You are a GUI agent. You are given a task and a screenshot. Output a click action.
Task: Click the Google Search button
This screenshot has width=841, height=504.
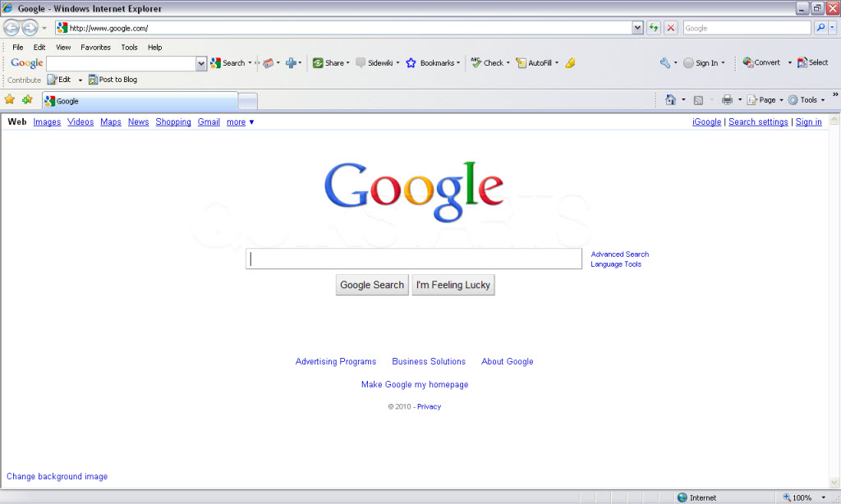372,285
